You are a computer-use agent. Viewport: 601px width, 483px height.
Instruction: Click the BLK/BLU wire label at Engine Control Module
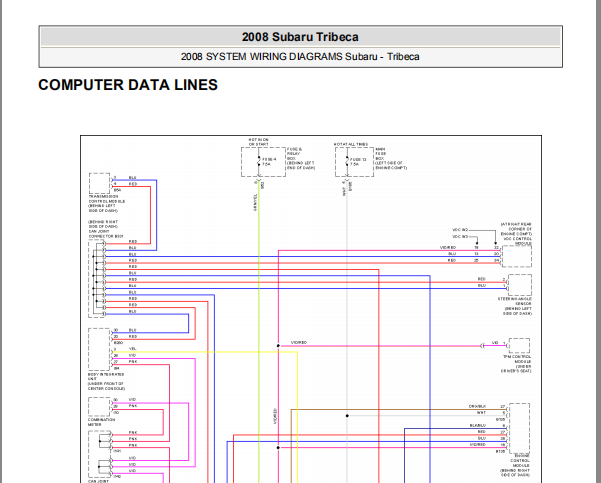coord(478,426)
